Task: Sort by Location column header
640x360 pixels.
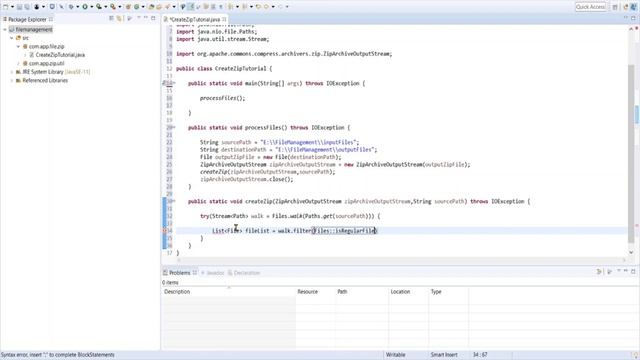Action: point(408,291)
